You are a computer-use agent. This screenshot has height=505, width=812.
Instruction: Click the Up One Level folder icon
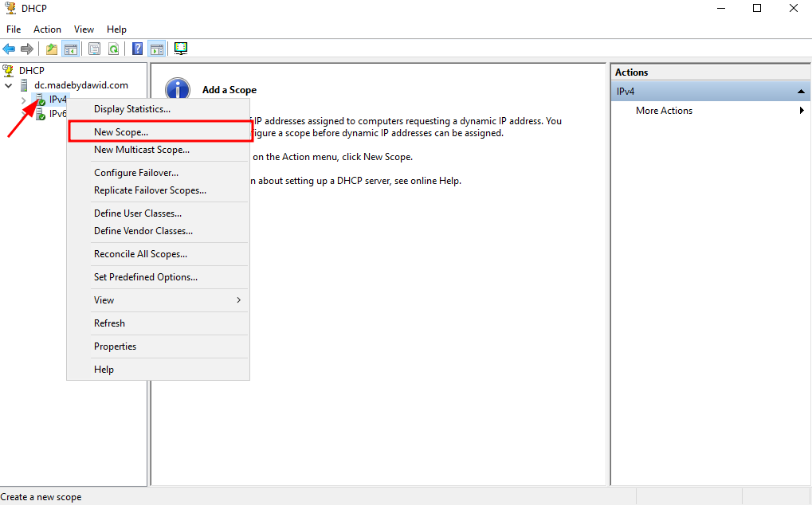(52, 49)
